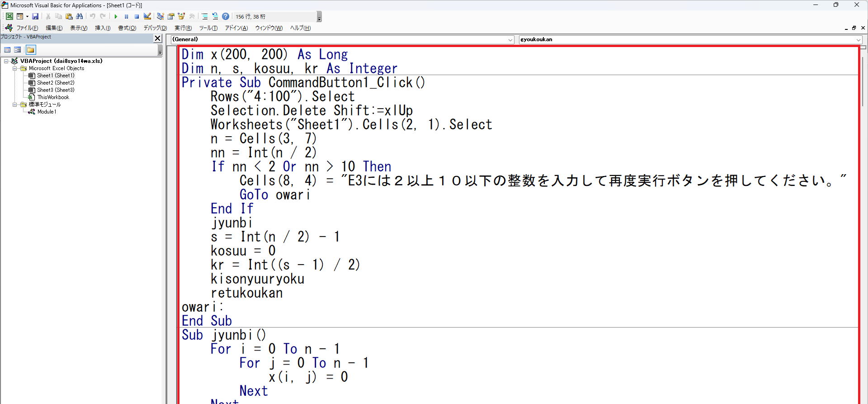Open the 挿入(I) menu
The height and width of the screenshot is (404, 868).
pyautogui.click(x=103, y=28)
